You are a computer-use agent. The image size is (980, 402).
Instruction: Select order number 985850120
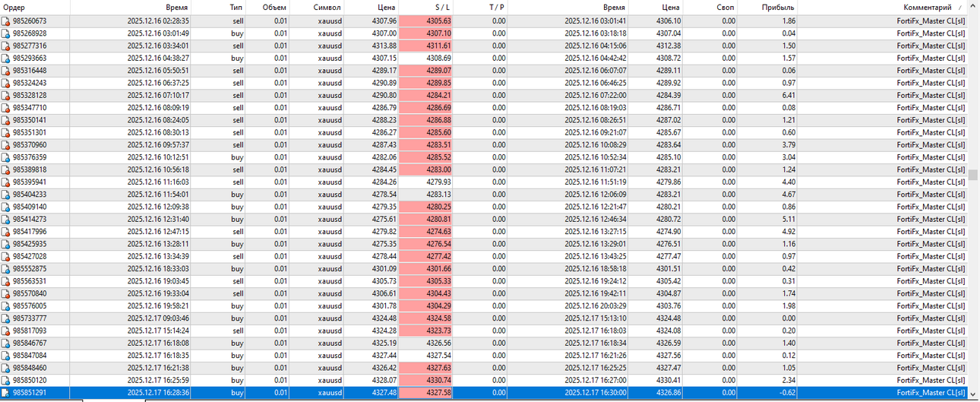[30, 380]
